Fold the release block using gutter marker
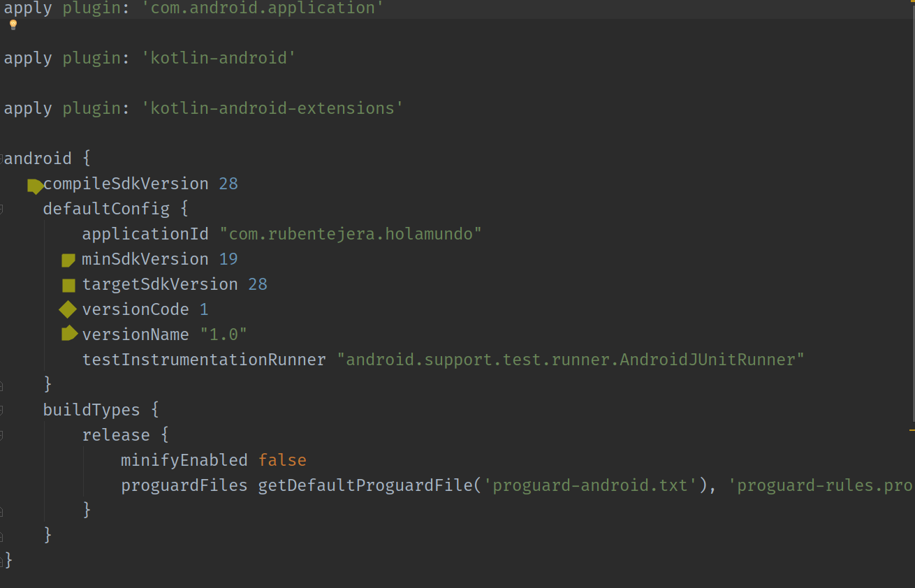 tap(2, 435)
